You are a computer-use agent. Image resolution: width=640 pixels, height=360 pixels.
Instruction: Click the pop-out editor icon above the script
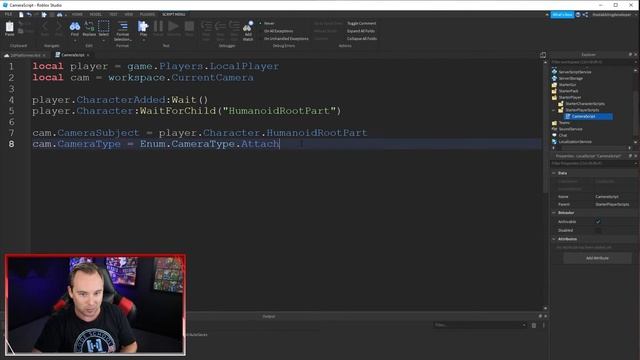[x=543, y=55]
